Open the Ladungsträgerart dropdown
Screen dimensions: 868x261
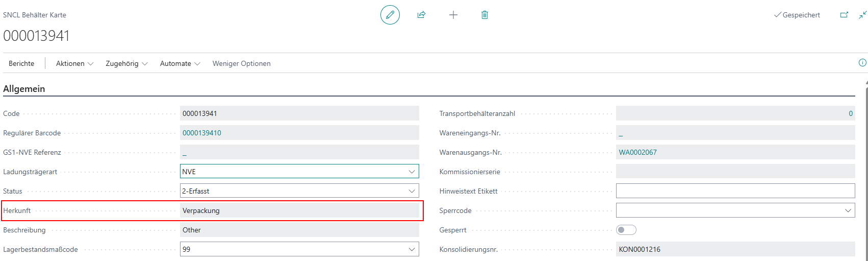[412, 172]
